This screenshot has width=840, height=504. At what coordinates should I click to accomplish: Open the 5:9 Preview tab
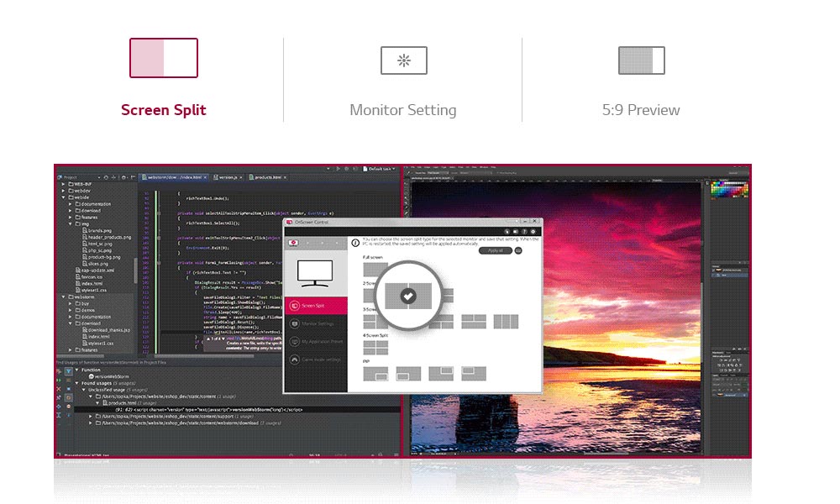(641, 81)
